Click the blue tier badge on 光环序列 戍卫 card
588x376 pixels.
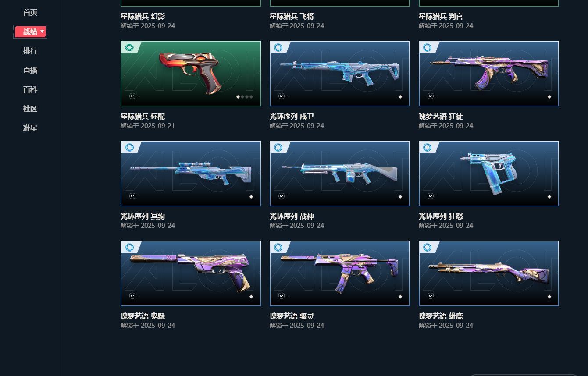(x=278, y=47)
